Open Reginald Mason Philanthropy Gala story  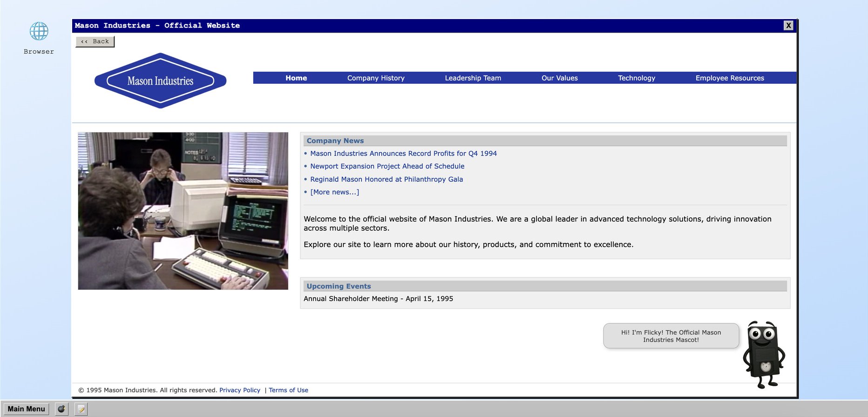pyautogui.click(x=387, y=179)
